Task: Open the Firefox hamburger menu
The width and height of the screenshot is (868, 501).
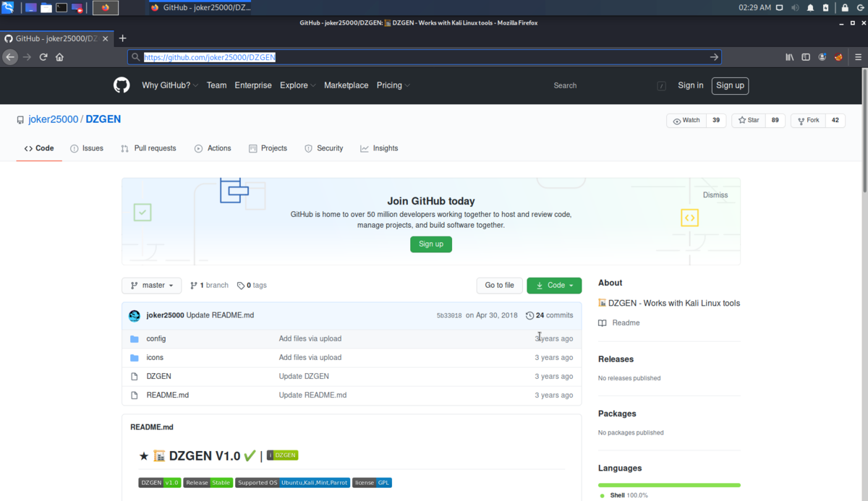Action: click(x=857, y=57)
